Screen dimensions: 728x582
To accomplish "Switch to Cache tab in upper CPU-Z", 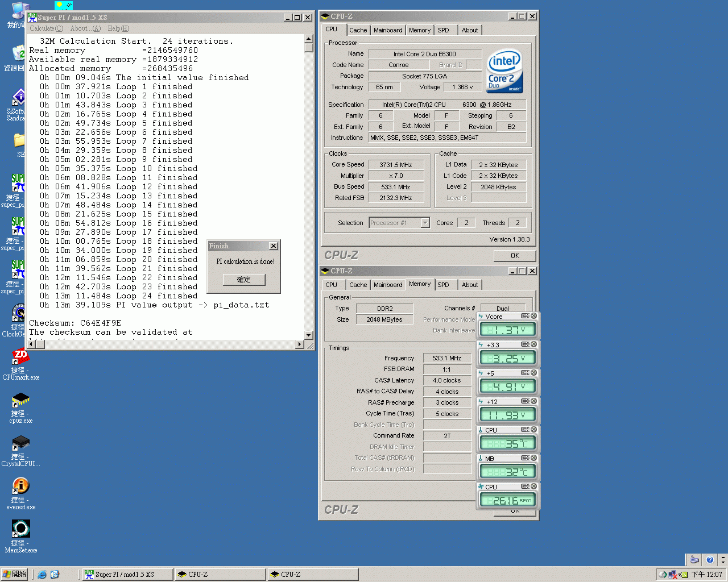I will (358, 30).
